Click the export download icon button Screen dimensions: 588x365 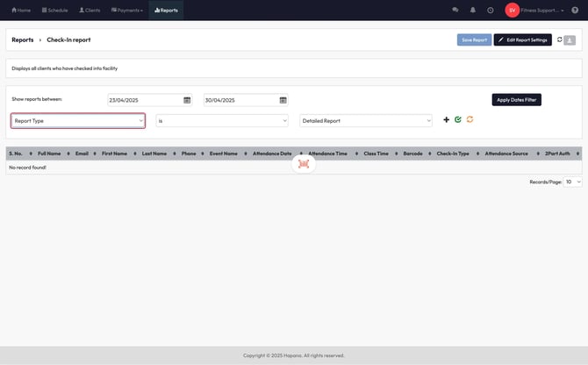tap(570, 39)
